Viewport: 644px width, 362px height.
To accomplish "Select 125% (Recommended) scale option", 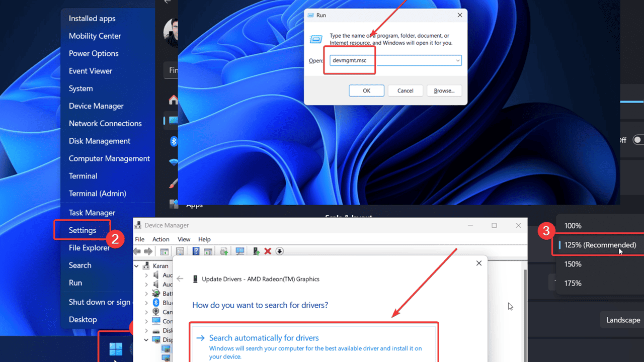I will (x=601, y=245).
